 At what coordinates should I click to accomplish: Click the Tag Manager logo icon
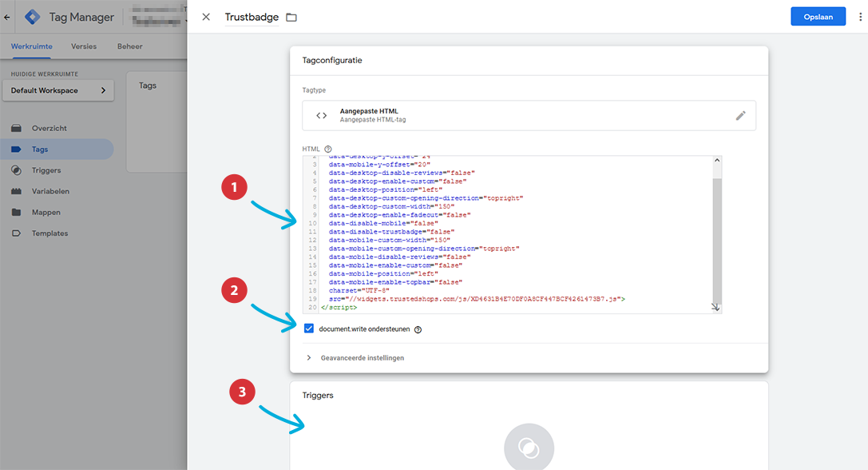(x=33, y=17)
